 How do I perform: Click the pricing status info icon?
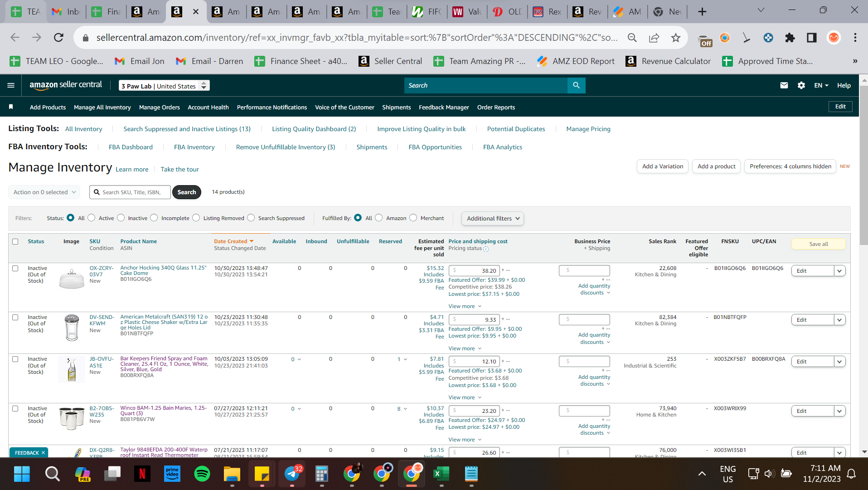point(486,249)
